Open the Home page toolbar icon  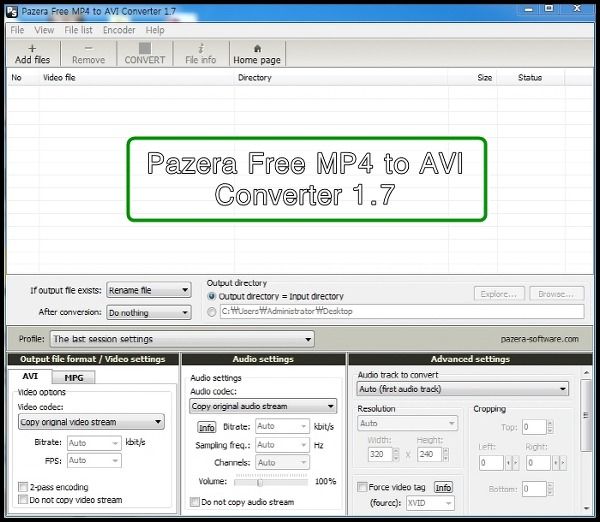click(257, 54)
